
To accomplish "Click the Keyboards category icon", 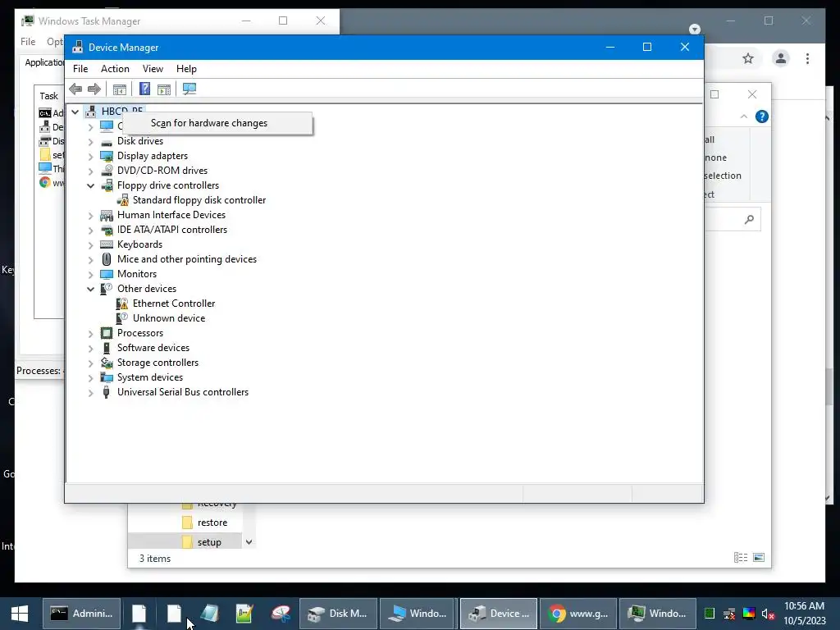I will (x=107, y=244).
